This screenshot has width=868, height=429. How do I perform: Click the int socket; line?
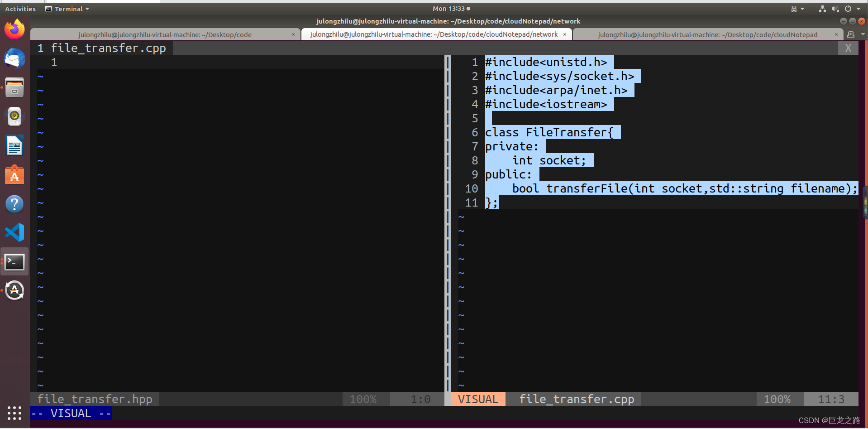(549, 160)
